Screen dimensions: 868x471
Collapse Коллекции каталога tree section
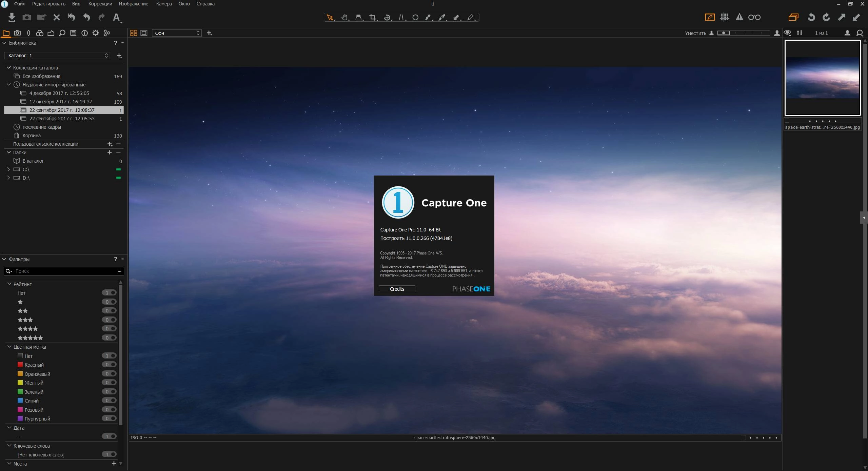[9, 68]
